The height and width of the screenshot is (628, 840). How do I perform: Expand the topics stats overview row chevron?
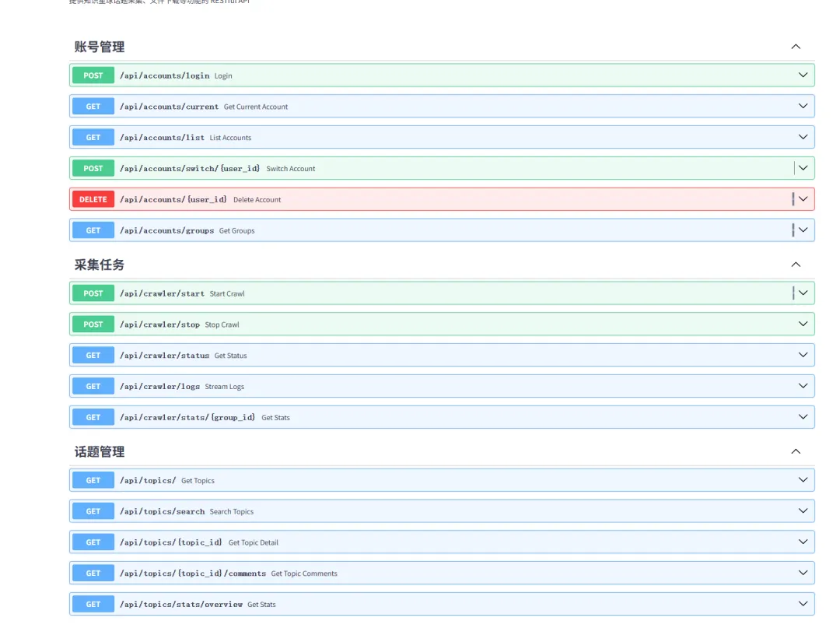pos(803,604)
